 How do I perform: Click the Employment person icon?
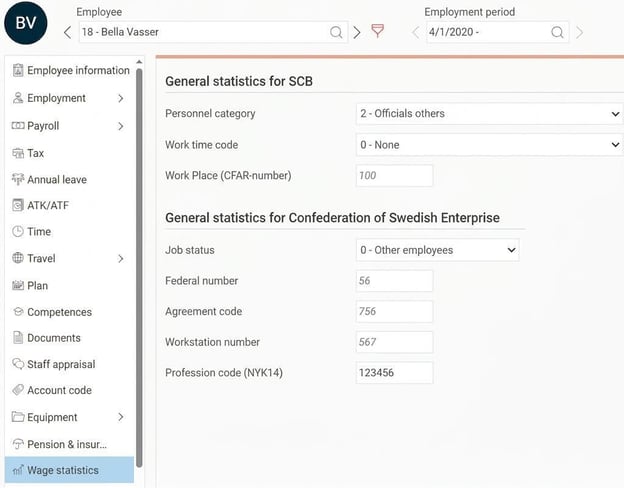pyautogui.click(x=18, y=98)
